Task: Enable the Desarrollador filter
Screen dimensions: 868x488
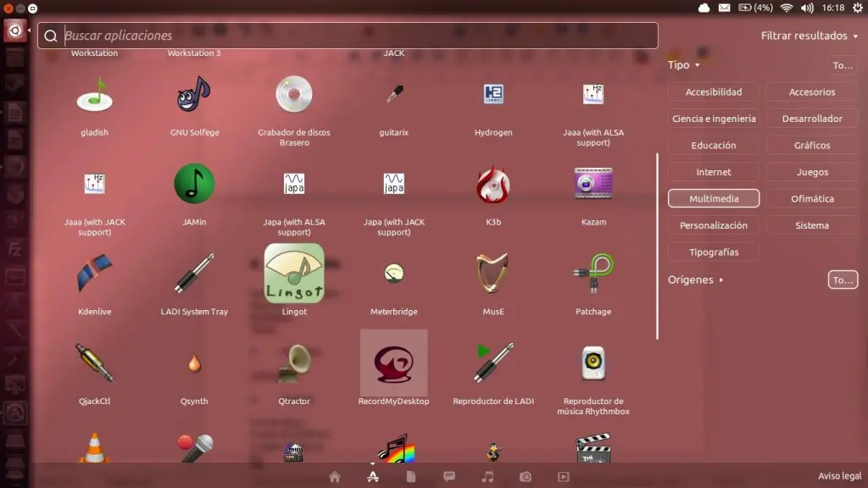Action: pos(812,119)
